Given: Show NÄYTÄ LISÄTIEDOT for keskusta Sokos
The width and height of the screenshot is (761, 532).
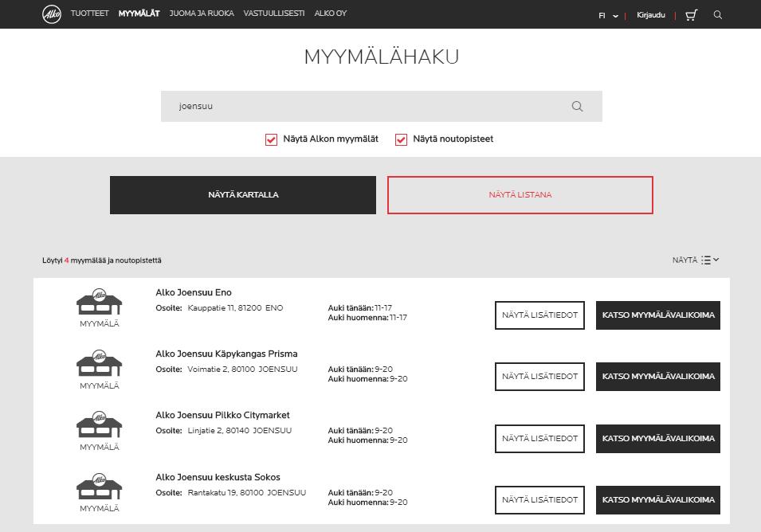Looking at the screenshot, I should (x=539, y=499).
